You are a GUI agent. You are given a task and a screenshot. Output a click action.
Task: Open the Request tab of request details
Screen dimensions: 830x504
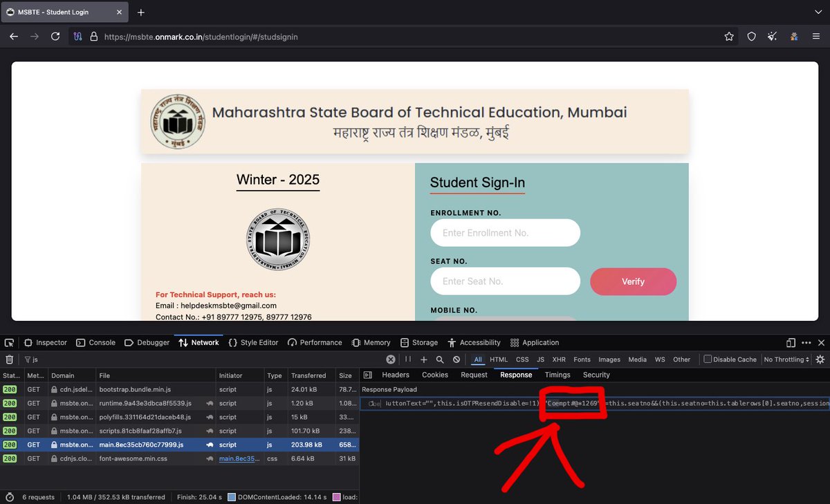(x=474, y=375)
